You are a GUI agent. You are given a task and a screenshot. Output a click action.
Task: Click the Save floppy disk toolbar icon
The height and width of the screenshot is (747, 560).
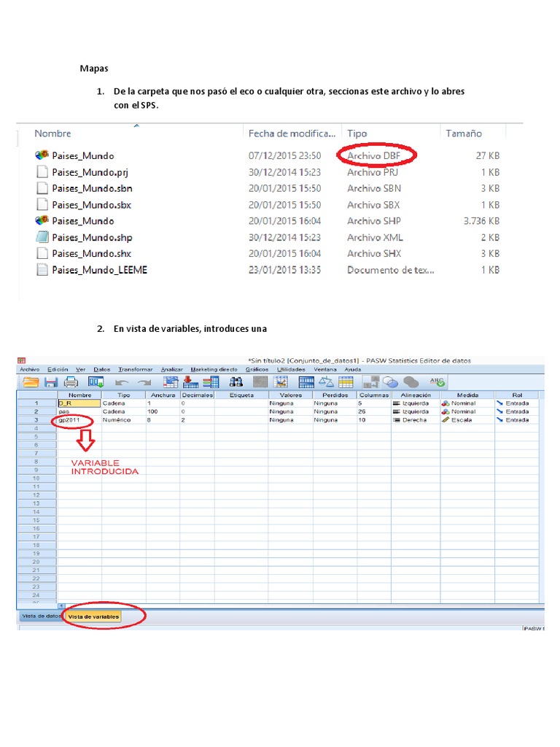click(x=51, y=382)
